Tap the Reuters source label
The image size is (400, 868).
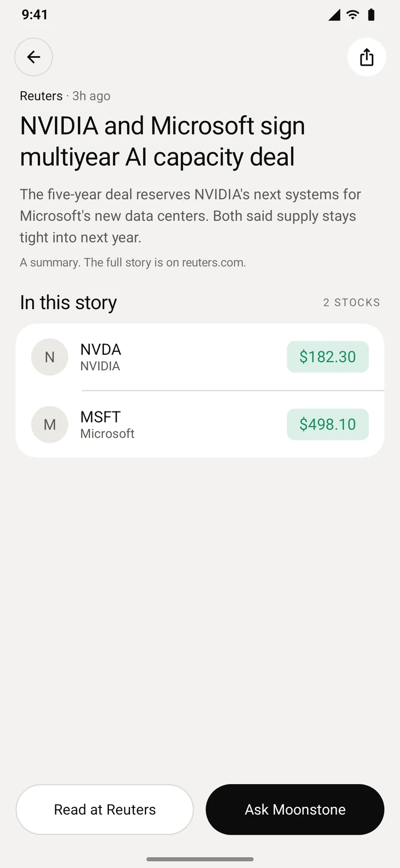tap(41, 96)
